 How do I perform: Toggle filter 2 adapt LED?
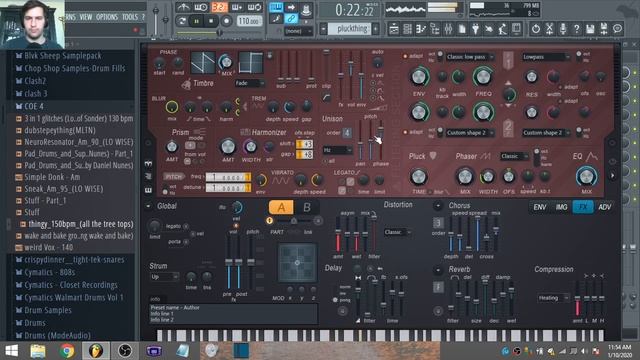(405, 132)
